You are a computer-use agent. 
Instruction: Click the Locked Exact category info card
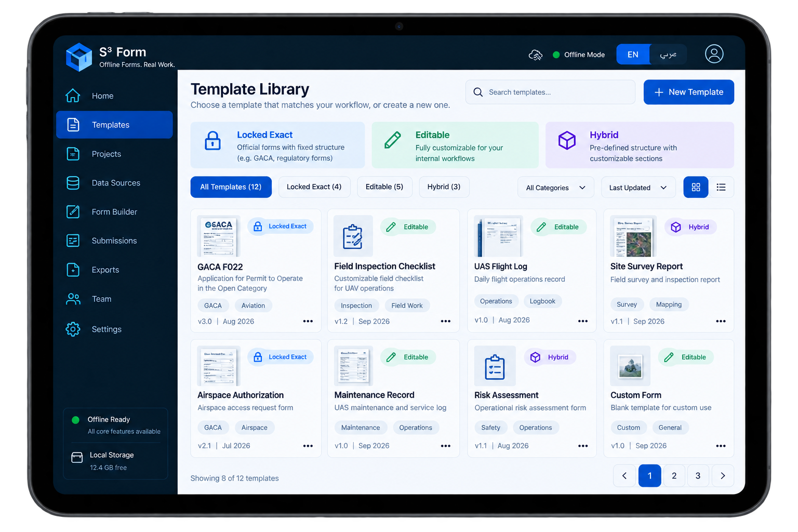click(x=277, y=145)
